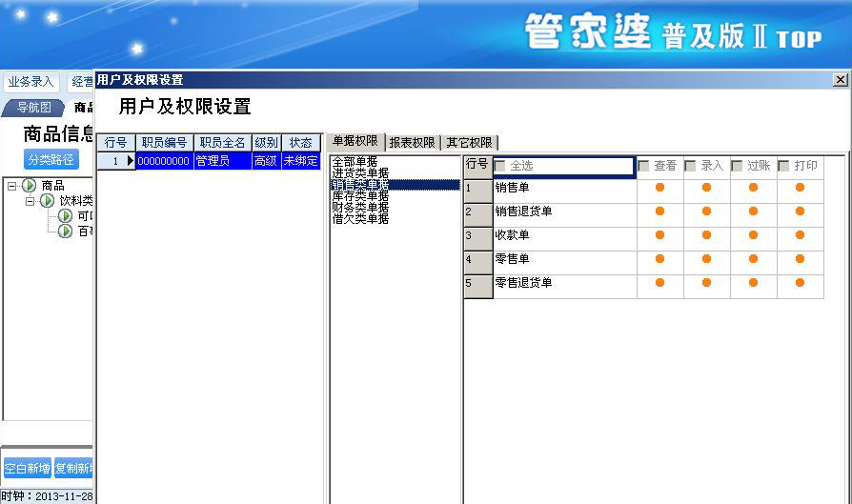852x504 pixels.
Task: Select 销售类单据 in category list
Action: (x=396, y=185)
